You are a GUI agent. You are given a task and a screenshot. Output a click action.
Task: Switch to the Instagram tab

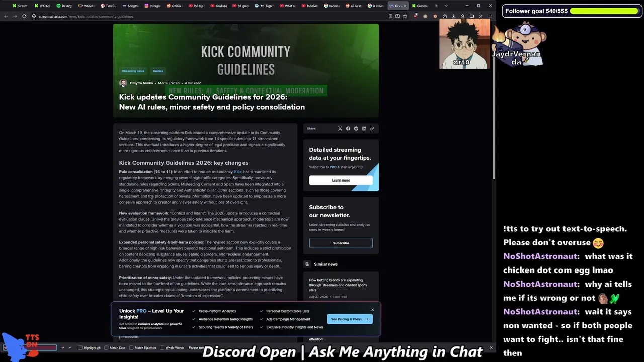click(153, 6)
